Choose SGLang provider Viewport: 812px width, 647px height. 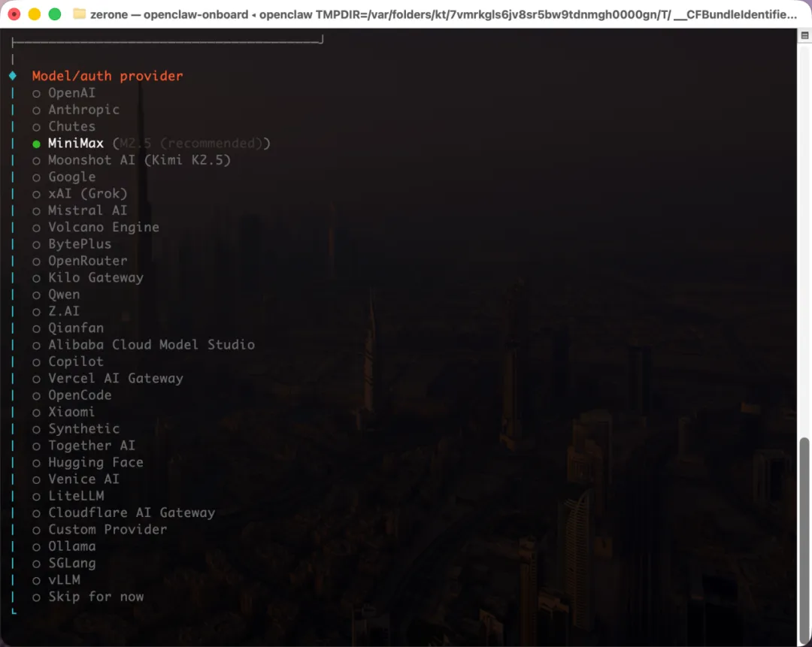64,563
